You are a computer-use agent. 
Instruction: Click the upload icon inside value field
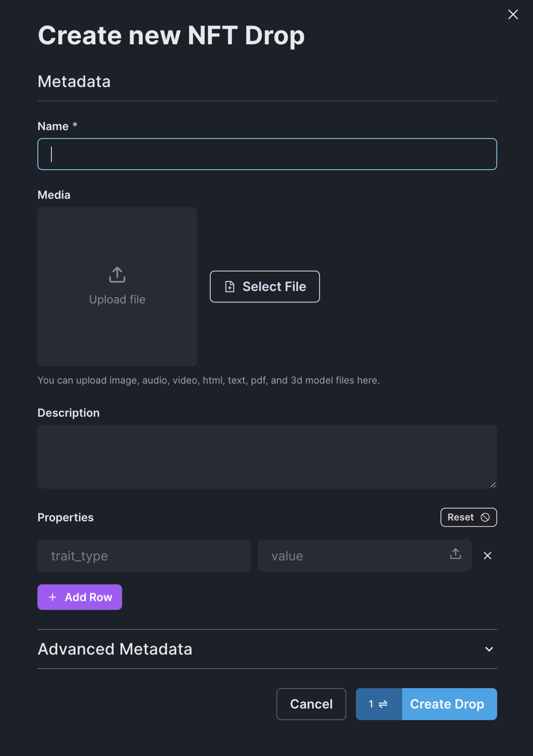[456, 554]
